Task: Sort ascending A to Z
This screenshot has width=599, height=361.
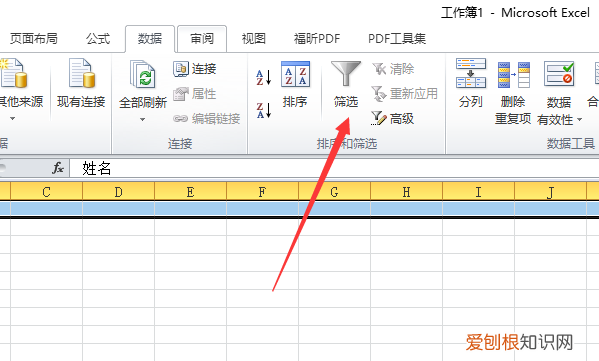Action: click(x=264, y=78)
